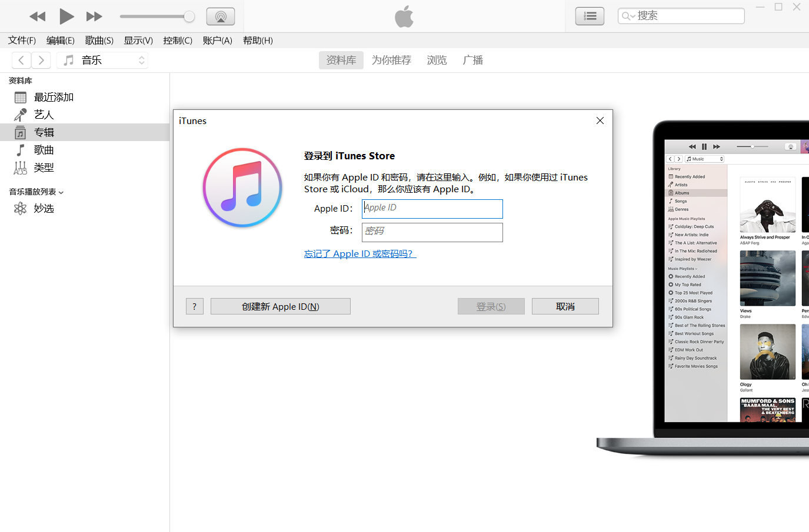Click the previous track rewind button

coord(37,16)
